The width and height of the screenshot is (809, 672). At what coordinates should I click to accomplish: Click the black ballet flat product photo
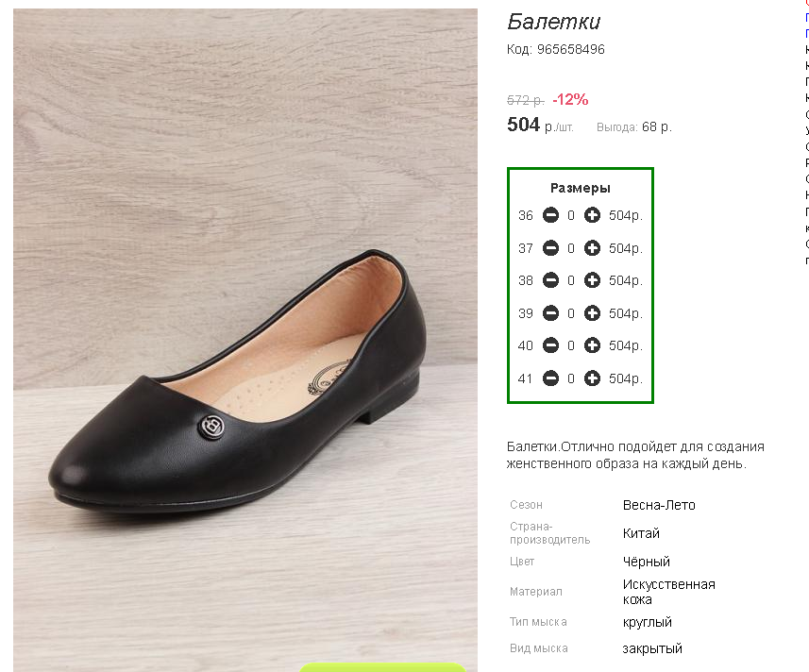245,340
